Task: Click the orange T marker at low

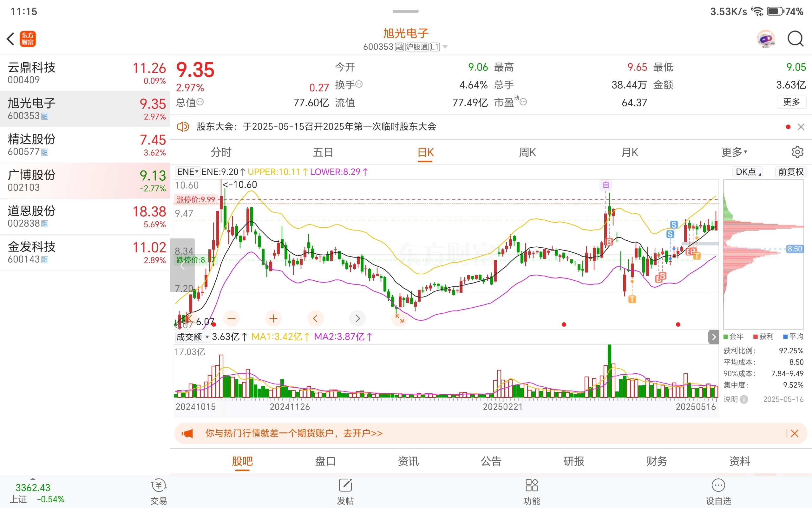Action: [632, 299]
